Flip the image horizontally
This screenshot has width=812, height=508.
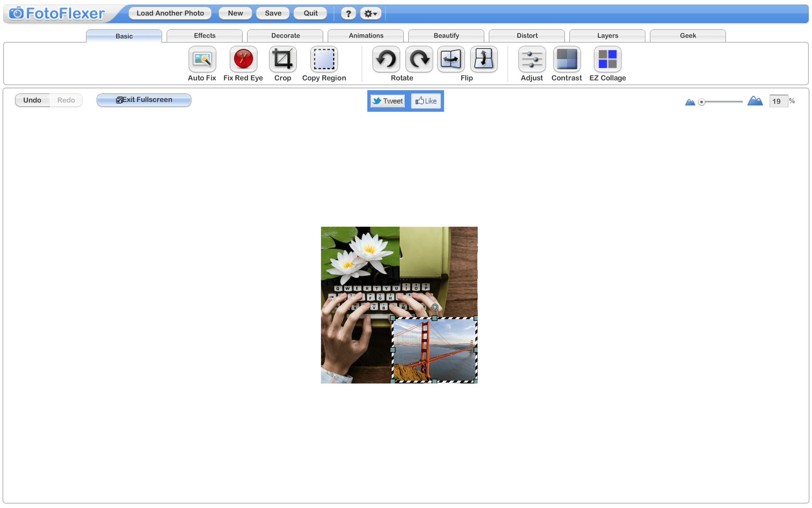pyautogui.click(x=451, y=59)
